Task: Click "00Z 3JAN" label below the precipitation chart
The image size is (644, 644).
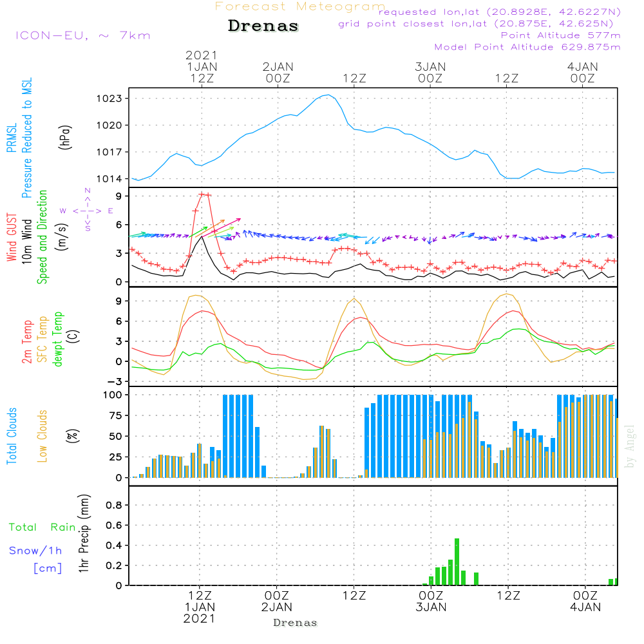Action: coord(431,601)
